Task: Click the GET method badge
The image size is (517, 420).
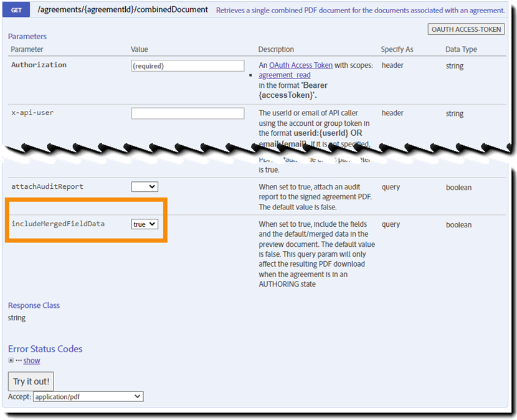Action: (16, 10)
